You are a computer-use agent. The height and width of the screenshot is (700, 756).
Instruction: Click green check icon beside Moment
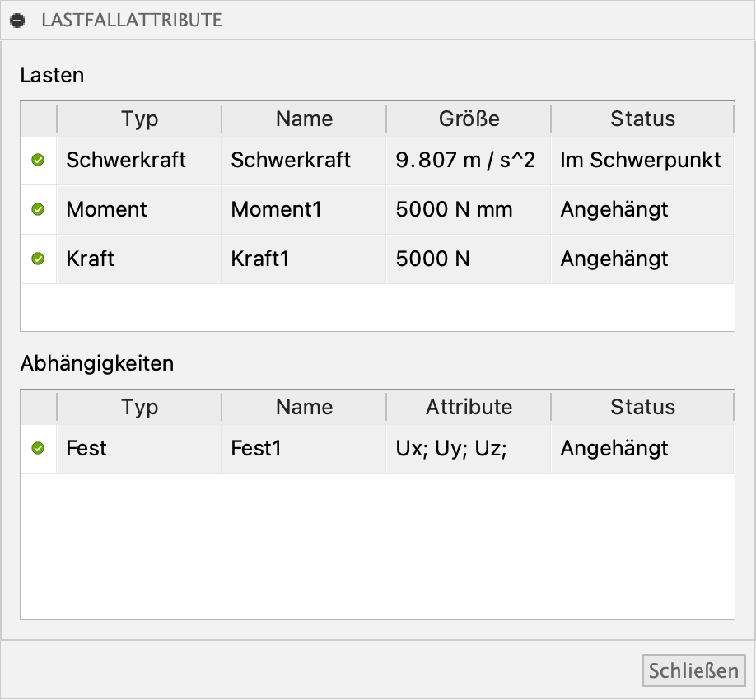click(x=38, y=209)
